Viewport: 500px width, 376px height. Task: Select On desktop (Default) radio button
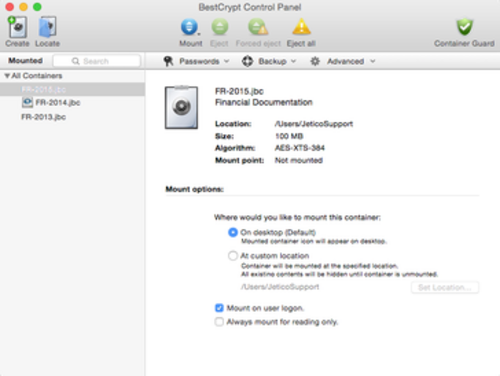point(233,232)
